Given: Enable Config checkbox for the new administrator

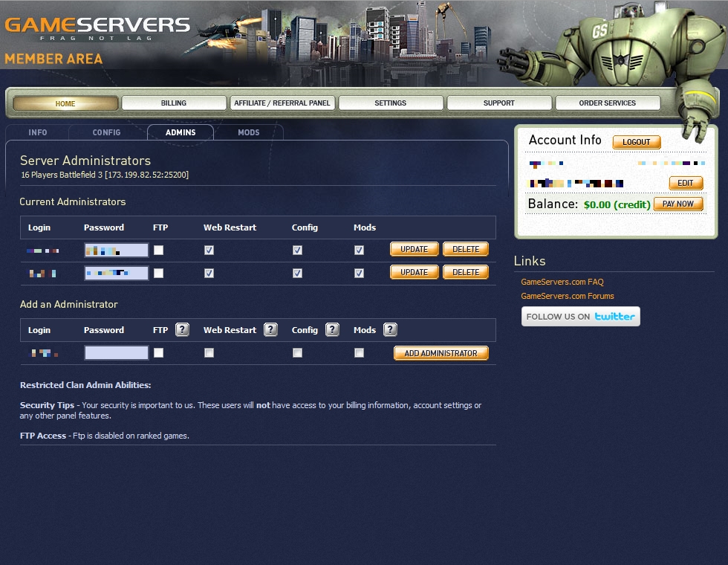Looking at the screenshot, I should coord(298,353).
